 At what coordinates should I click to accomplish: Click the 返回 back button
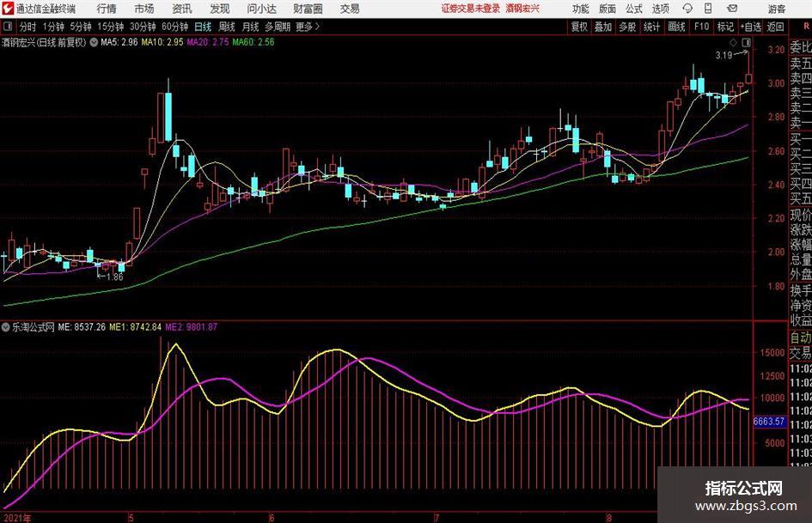pyautogui.click(x=775, y=27)
